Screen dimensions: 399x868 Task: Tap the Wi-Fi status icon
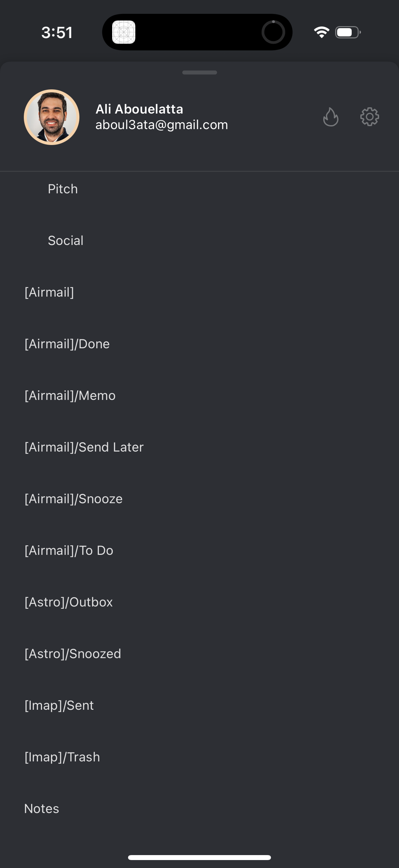321,32
